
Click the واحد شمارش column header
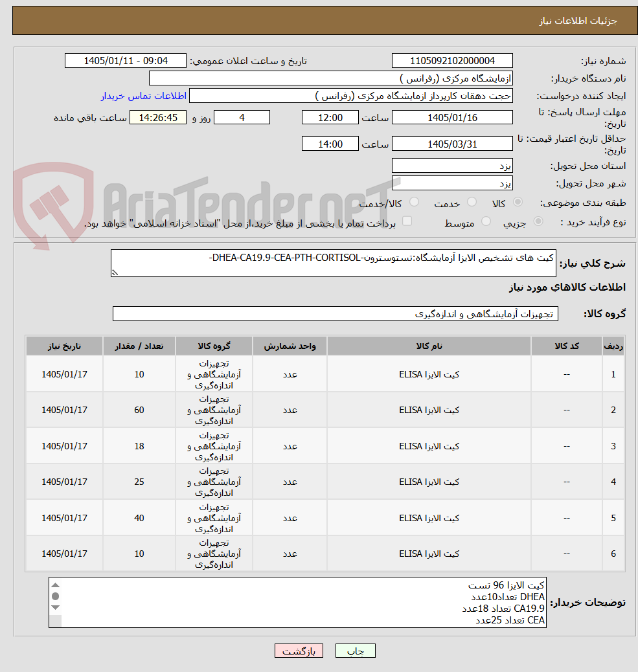point(290,346)
